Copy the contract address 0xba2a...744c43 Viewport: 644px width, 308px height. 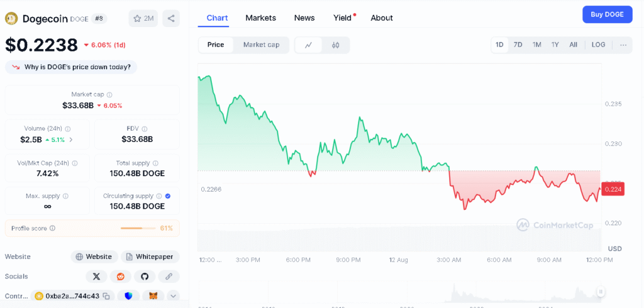tap(106, 296)
